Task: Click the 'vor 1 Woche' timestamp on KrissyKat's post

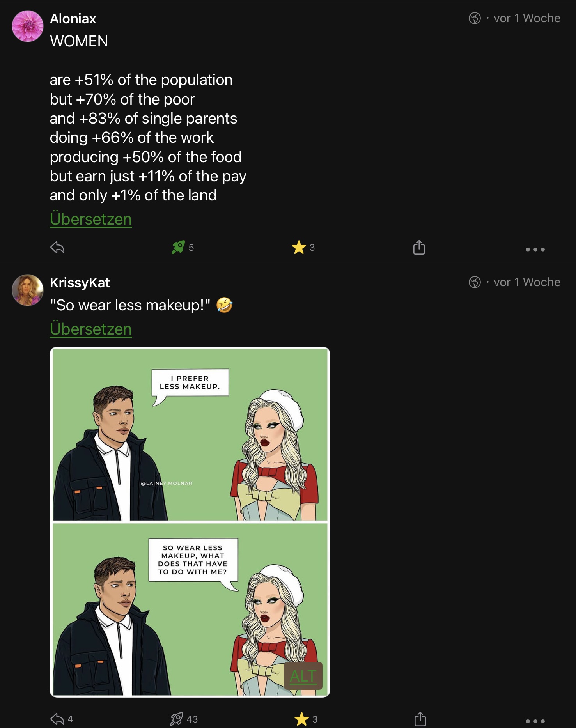Action: (527, 282)
